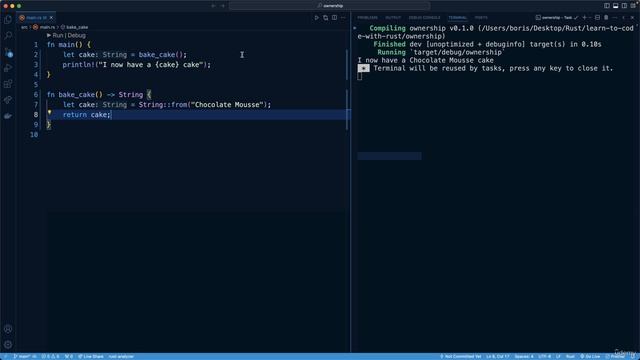Change encoding via UTF-8 status item
This screenshot has height=360, width=640.
pos(544,356)
